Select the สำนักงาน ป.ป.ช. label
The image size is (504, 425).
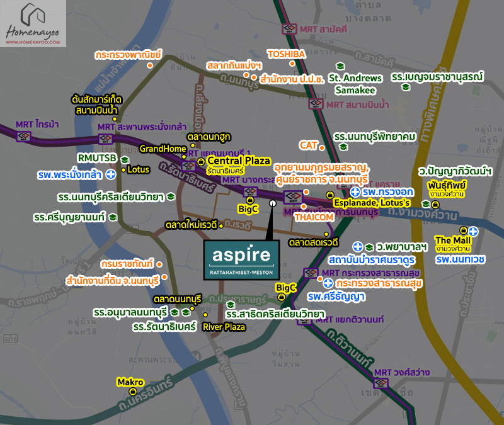(292, 79)
